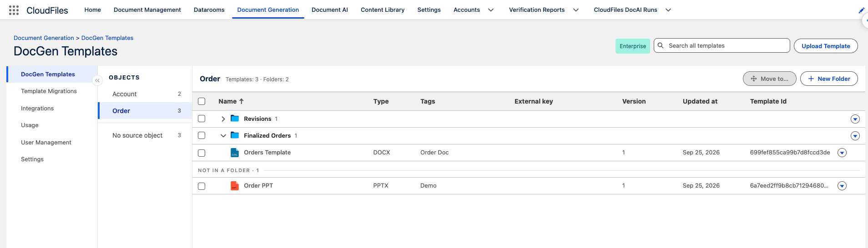Open the Orders Template row actions dropdown
The image size is (868, 248).
842,153
